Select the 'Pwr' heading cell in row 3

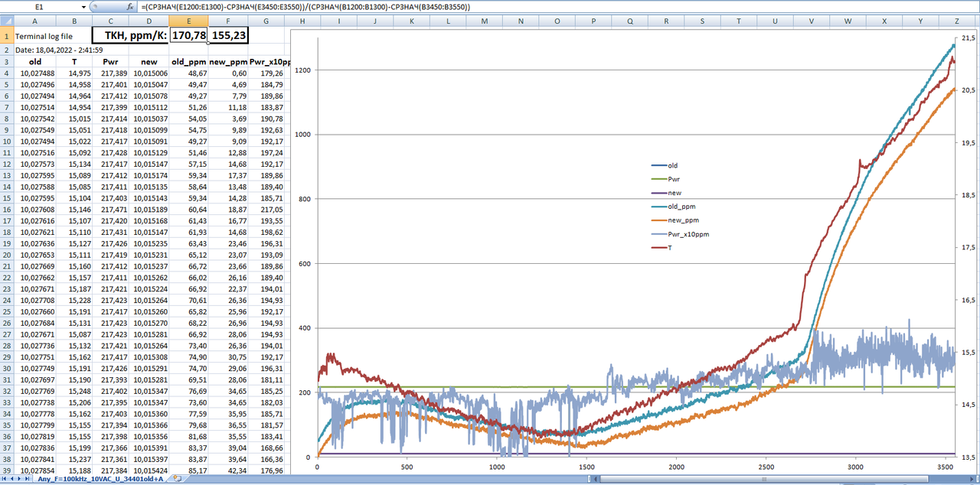click(110, 61)
